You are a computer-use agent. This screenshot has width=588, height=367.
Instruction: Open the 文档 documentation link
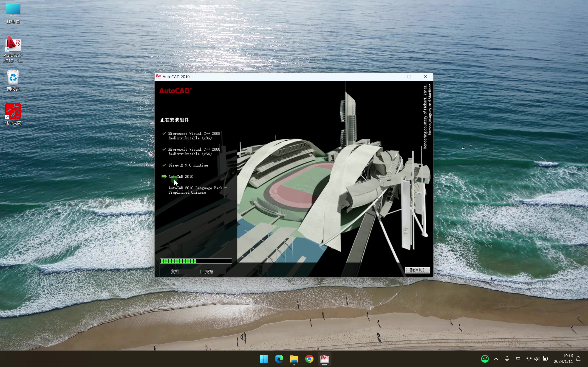click(175, 272)
